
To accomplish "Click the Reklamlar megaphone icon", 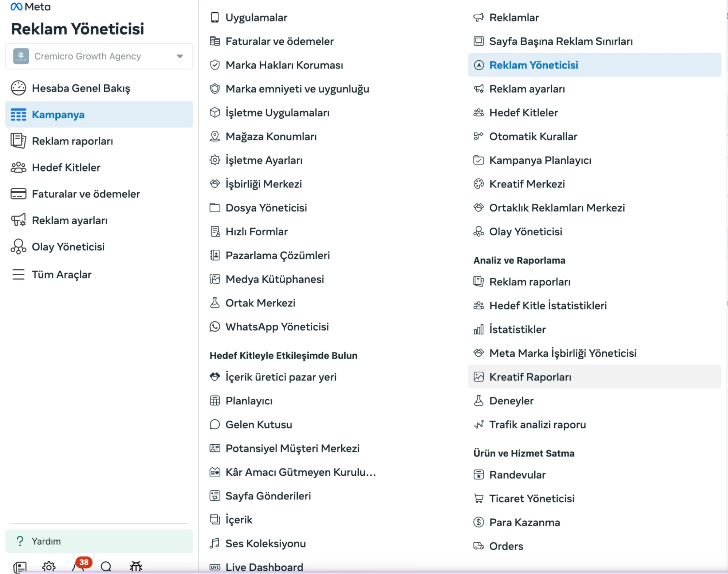I will [x=479, y=17].
